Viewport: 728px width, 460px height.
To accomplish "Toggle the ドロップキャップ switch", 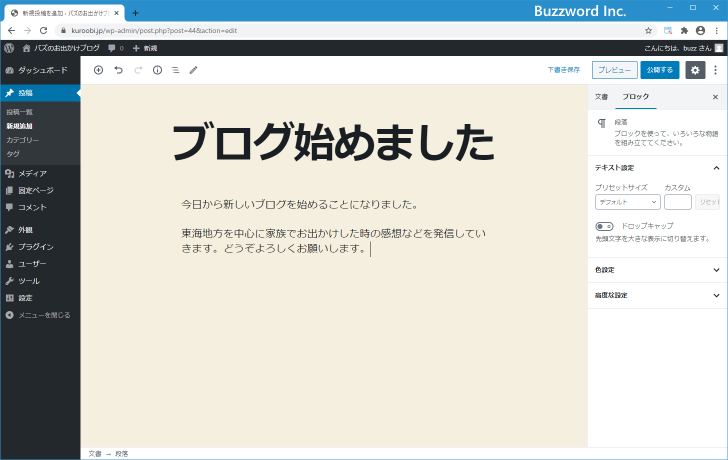I will click(x=604, y=226).
